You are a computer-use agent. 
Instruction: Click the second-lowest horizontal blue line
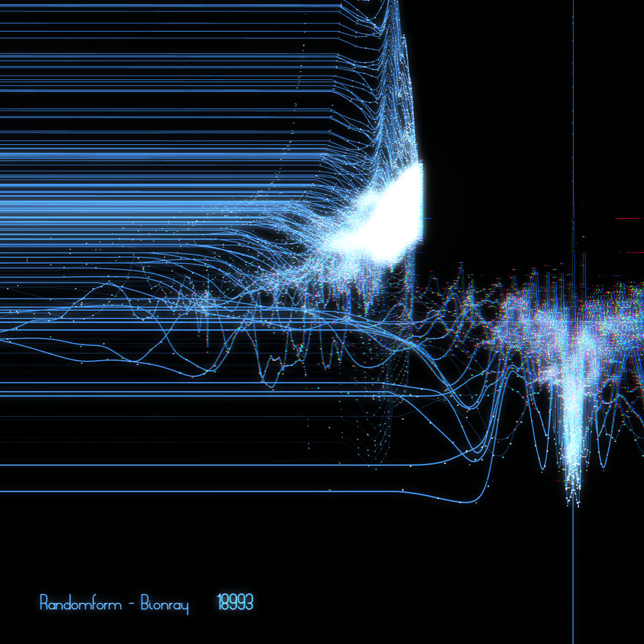coord(161,465)
